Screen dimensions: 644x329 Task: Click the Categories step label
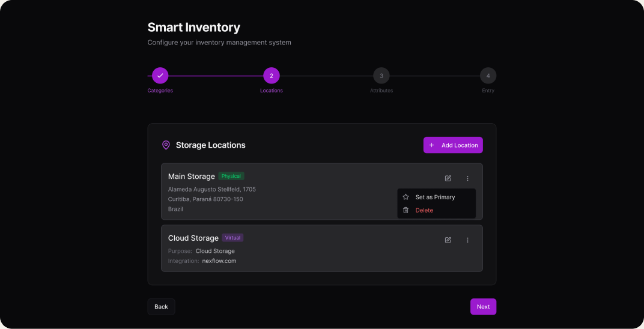160,91
